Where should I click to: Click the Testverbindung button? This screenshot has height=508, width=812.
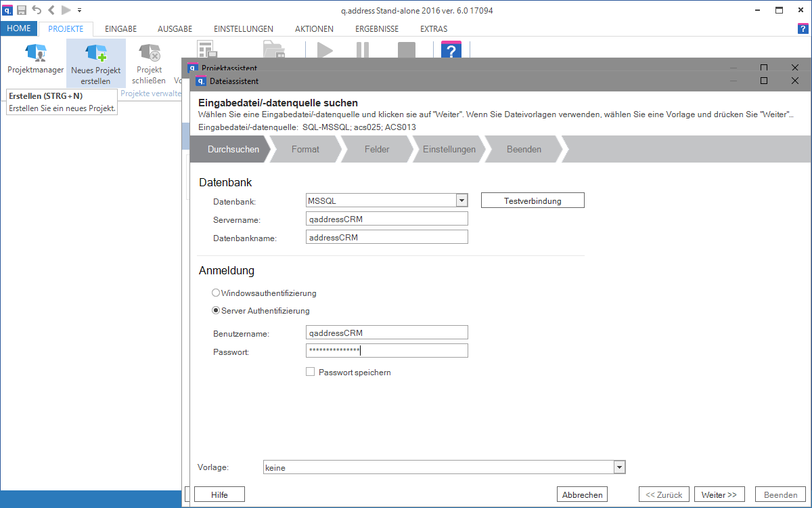point(532,200)
